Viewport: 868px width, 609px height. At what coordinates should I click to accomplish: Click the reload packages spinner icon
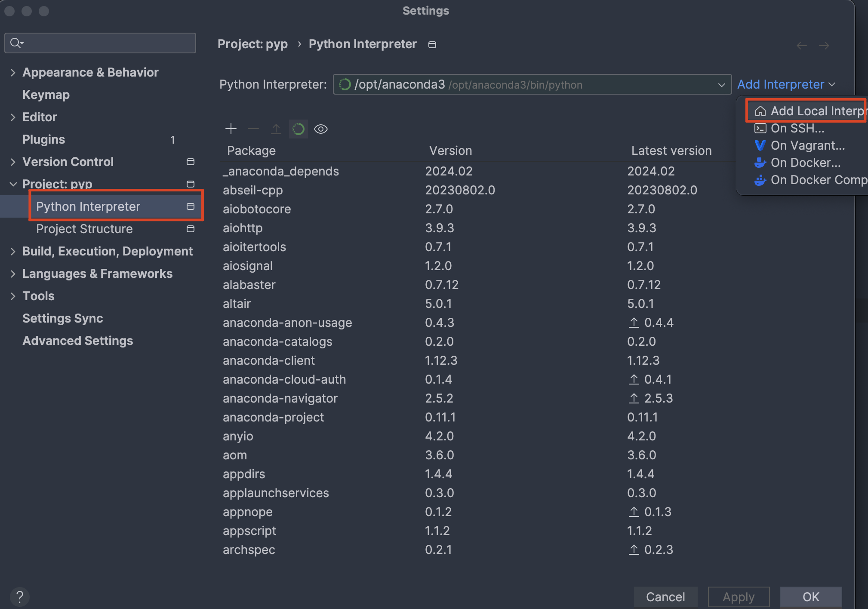pyautogui.click(x=298, y=129)
